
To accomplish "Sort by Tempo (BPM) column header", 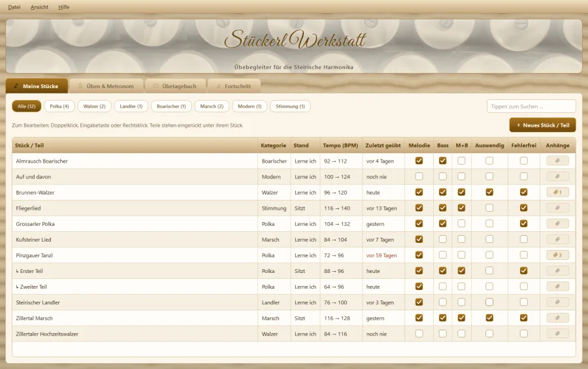I will (x=341, y=146).
